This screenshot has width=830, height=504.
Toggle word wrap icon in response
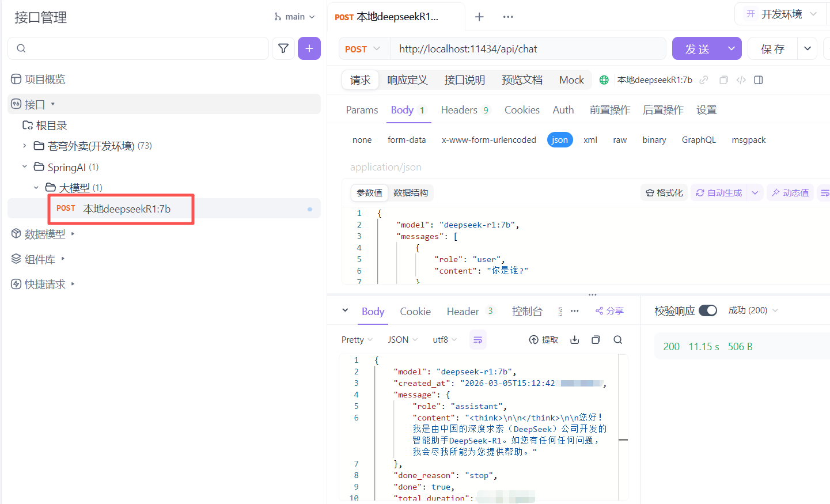click(x=478, y=340)
